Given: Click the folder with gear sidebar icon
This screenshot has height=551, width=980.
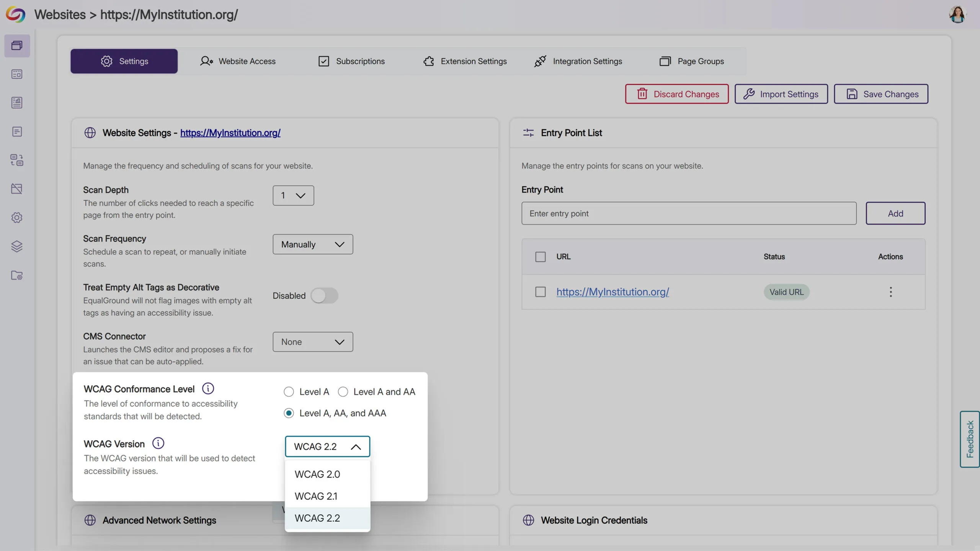Looking at the screenshot, I should point(17,275).
